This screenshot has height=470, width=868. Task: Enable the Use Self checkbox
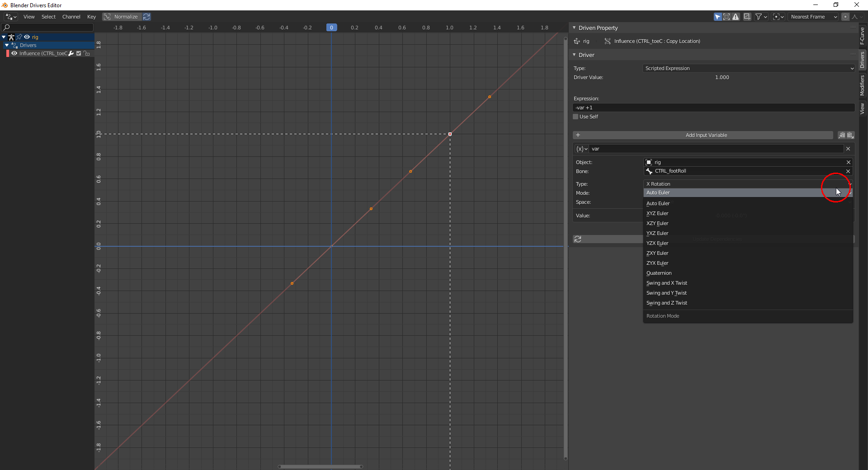[576, 117]
